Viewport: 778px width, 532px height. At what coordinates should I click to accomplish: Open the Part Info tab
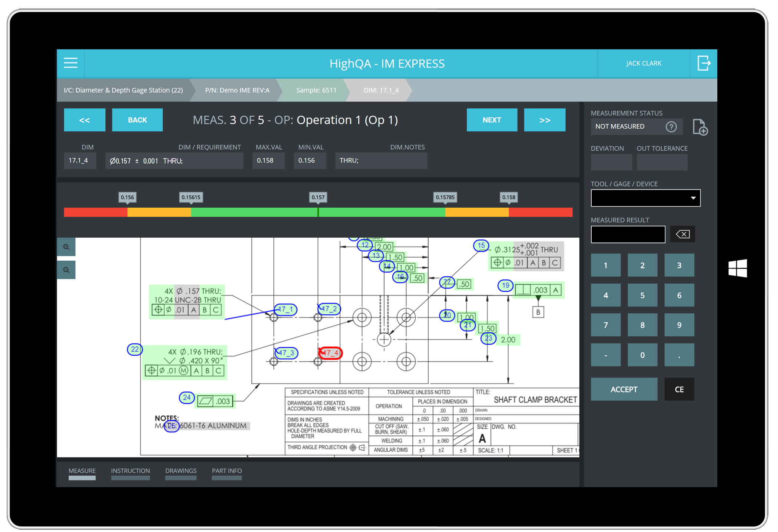227,471
